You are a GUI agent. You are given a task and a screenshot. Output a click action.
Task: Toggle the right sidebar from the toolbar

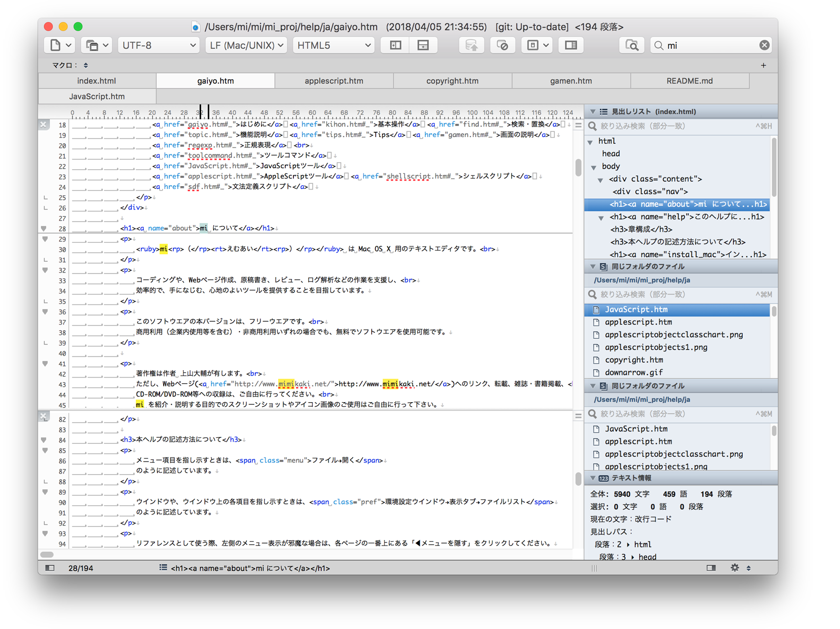tap(571, 45)
